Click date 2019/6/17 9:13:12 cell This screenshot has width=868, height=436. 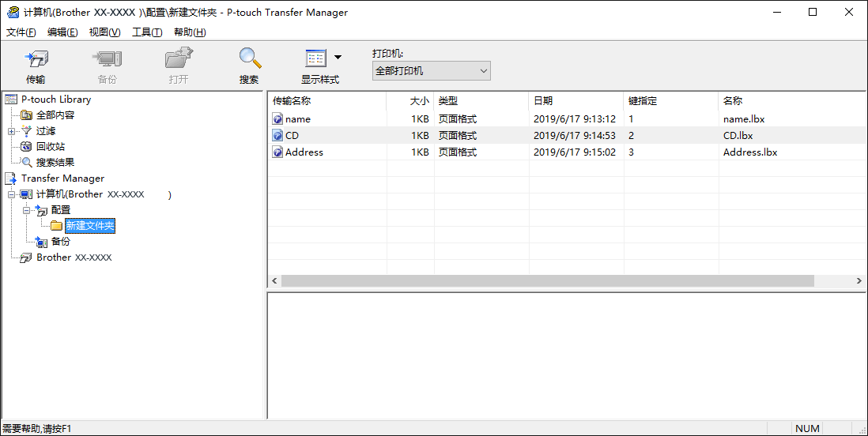point(575,119)
